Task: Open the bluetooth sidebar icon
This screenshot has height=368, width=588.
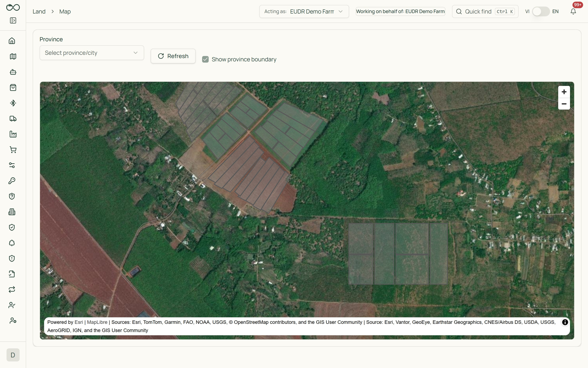Action: point(13,103)
